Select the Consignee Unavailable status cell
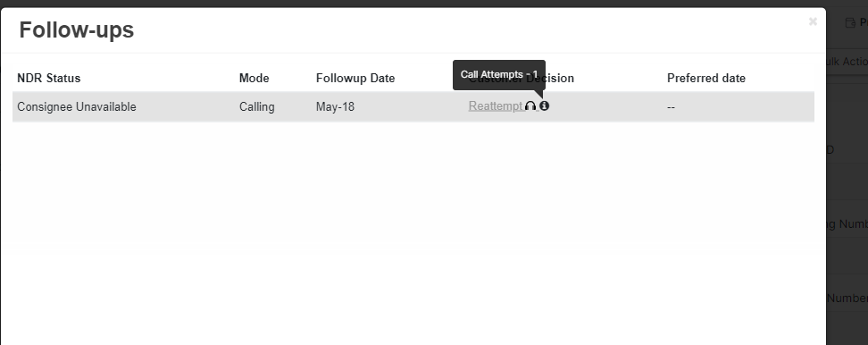Viewport: 868px width, 345px height. (77, 107)
